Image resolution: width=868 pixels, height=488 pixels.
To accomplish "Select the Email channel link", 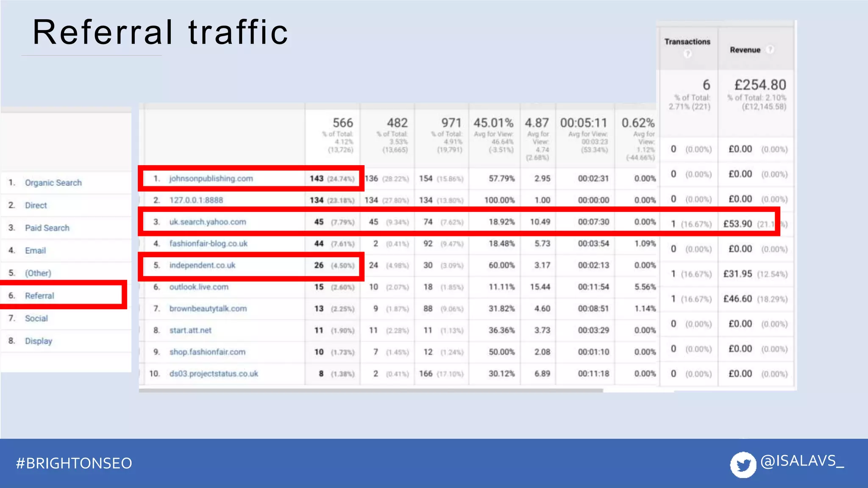I will 35,250.
